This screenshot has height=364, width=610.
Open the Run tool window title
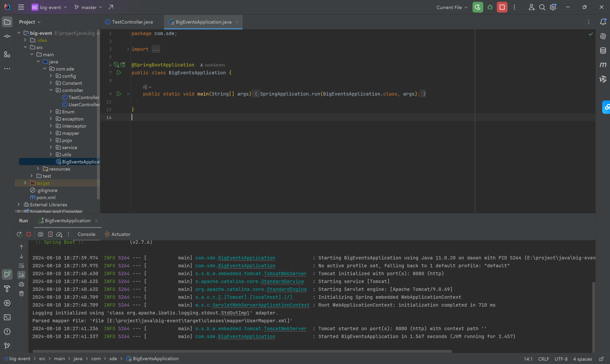(24, 221)
